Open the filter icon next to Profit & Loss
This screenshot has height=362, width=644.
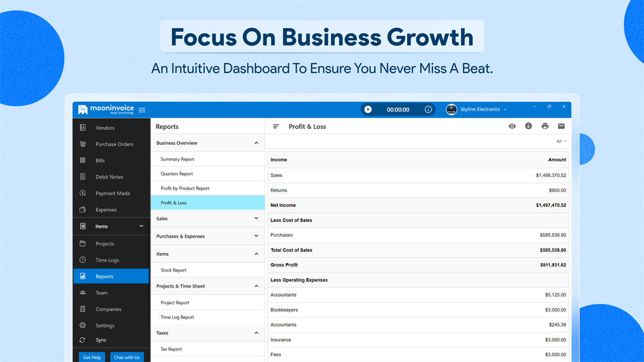pyautogui.click(x=275, y=126)
